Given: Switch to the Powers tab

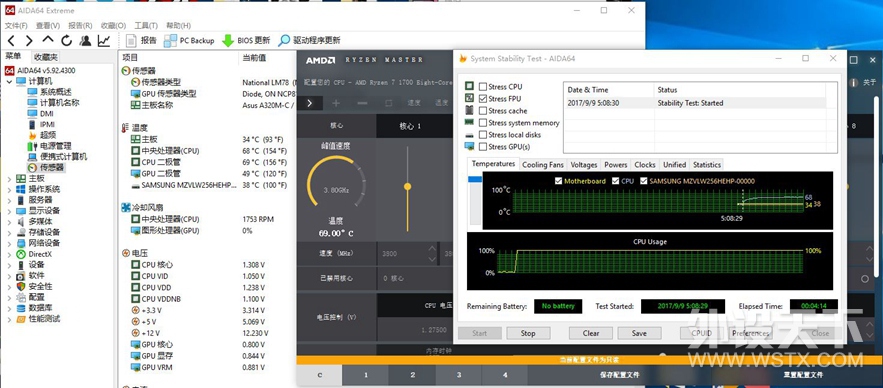Looking at the screenshot, I should [616, 164].
